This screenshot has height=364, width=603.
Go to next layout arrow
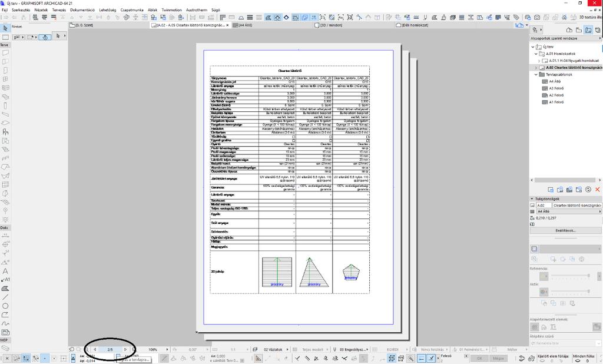point(125,349)
